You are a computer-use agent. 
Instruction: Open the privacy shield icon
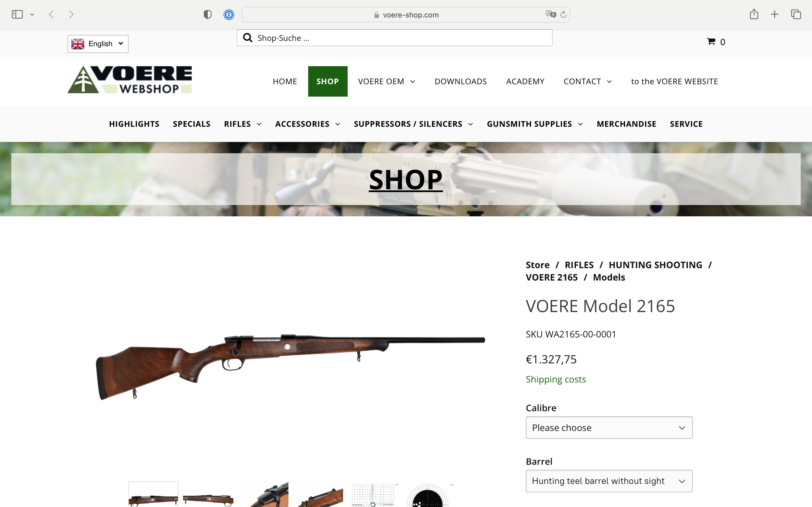[208, 14]
